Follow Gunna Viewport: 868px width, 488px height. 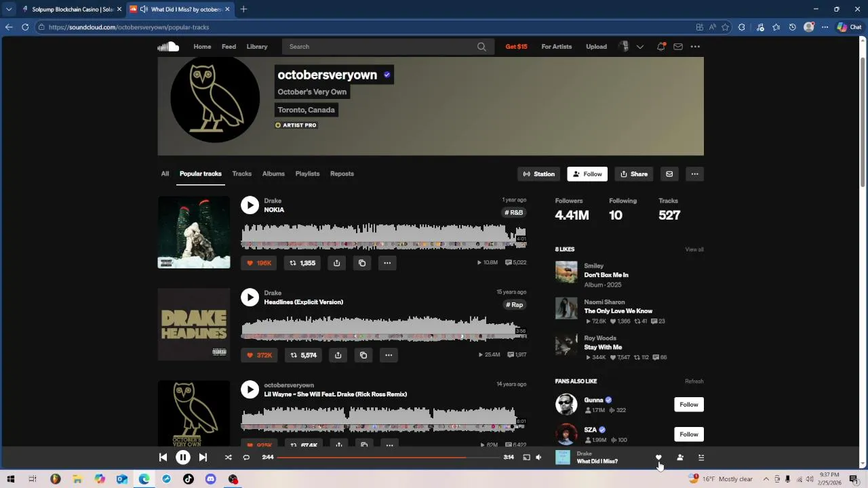coord(689,405)
